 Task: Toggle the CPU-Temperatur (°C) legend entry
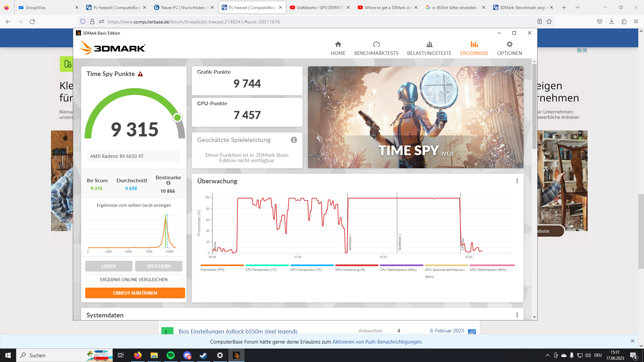pyautogui.click(x=261, y=269)
